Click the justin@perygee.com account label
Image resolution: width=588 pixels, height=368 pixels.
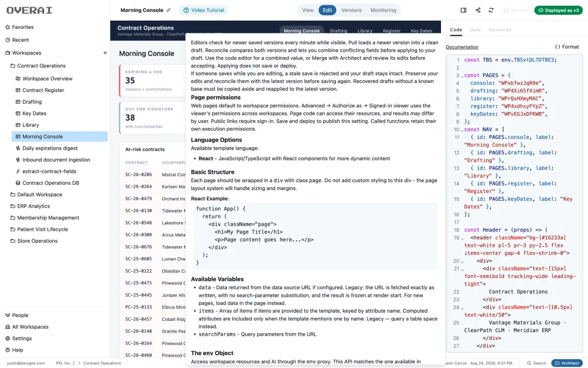pos(25,363)
